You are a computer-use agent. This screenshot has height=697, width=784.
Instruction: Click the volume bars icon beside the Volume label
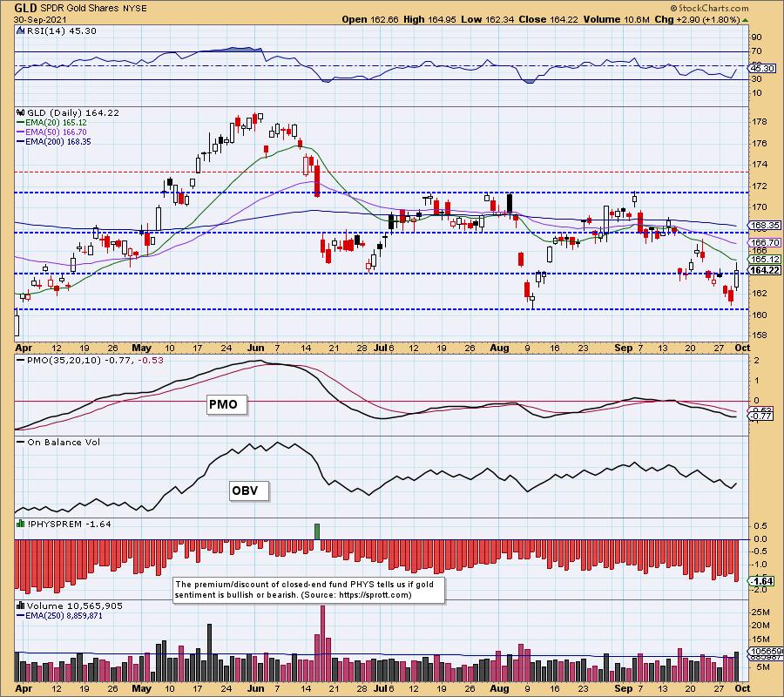(x=21, y=606)
